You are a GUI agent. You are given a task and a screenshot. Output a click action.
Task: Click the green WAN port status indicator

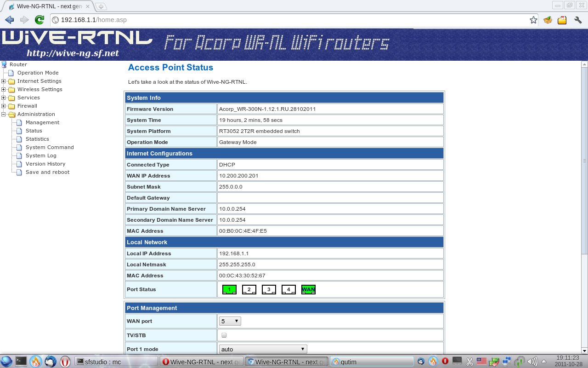(x=308, y=289)
